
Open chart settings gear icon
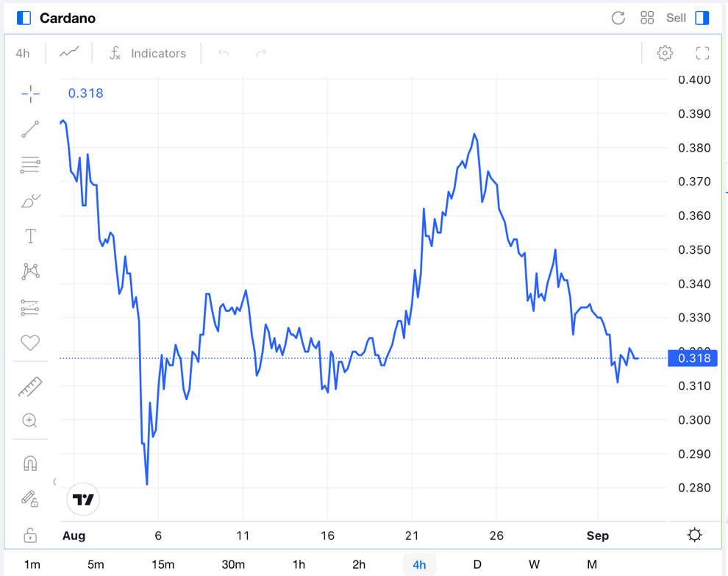[x=665, y=53]
